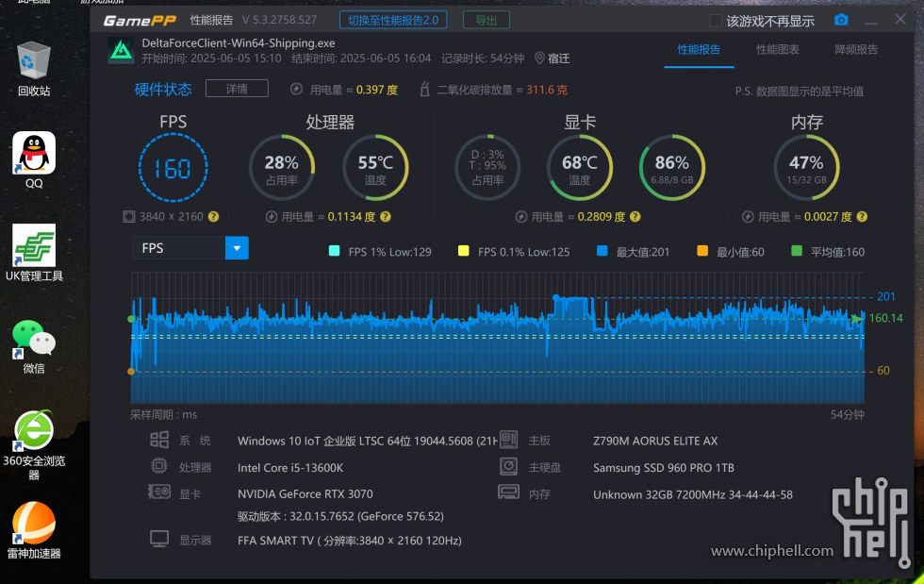Screen dimensions: 924x584
Task: Click the graphics card D:3% T:95% usage gauge
Action: (488, 168)
